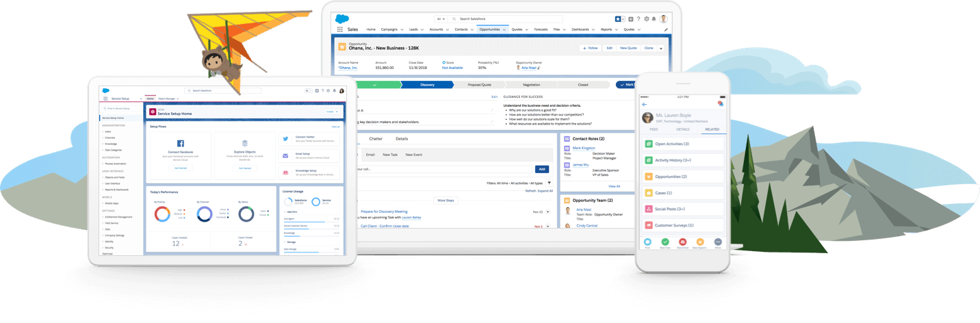980x323 pixels.
Task: Click the help question mark icon
Action: point(638,19)
